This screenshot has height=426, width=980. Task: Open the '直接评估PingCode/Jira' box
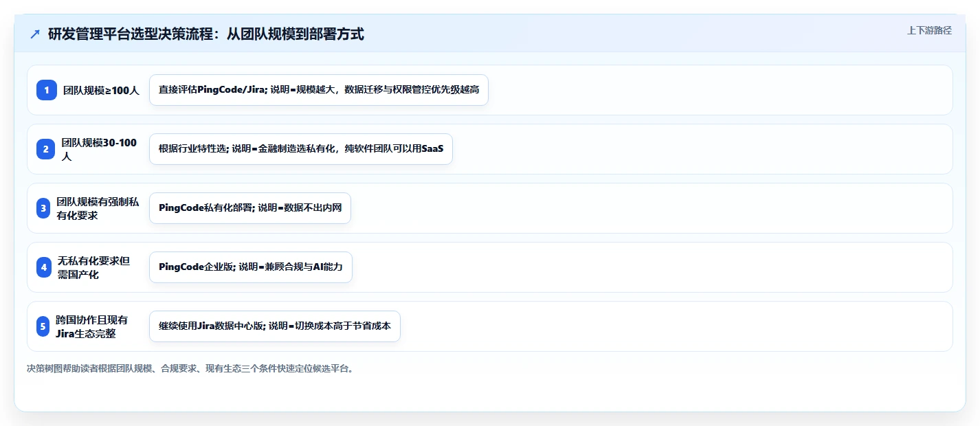[x=319, y=90]
